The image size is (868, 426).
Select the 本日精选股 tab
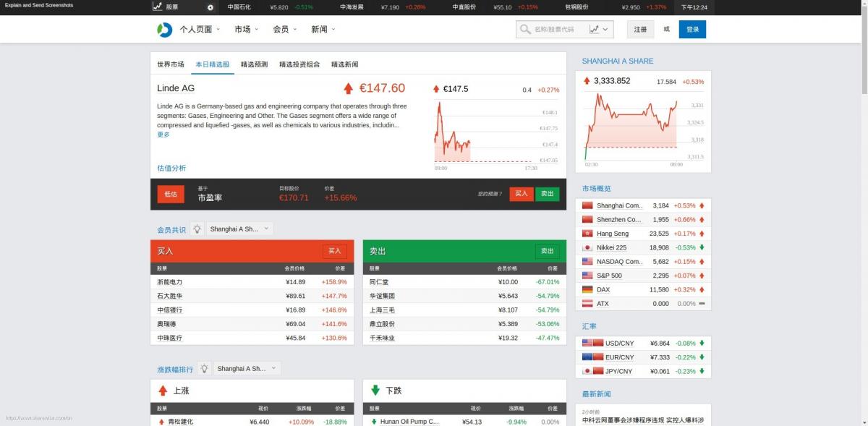point(213,64)
